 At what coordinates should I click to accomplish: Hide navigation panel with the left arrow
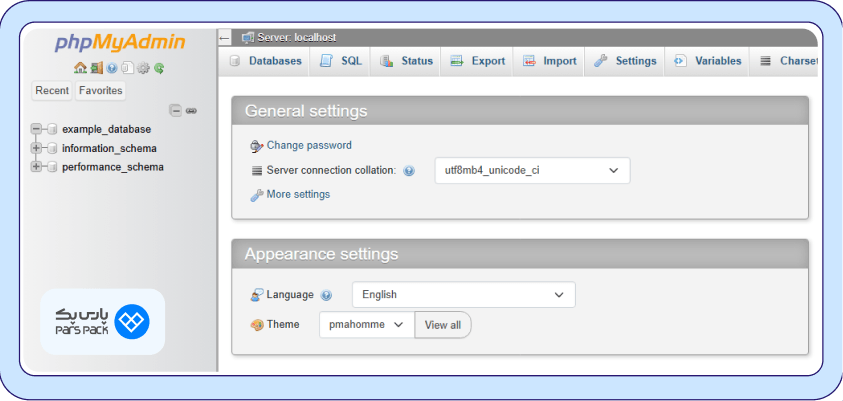(x=225, y=38)
